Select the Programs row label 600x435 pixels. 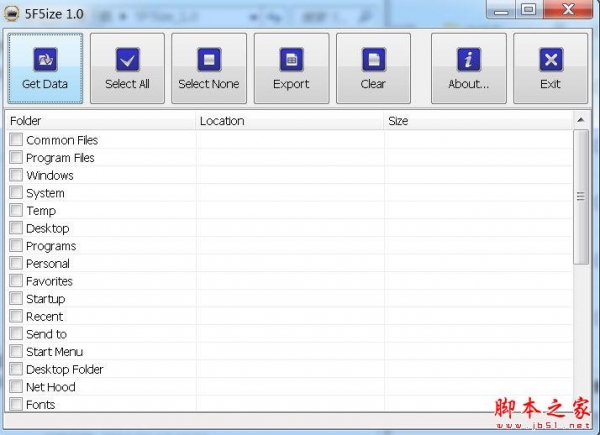point(51,246)
